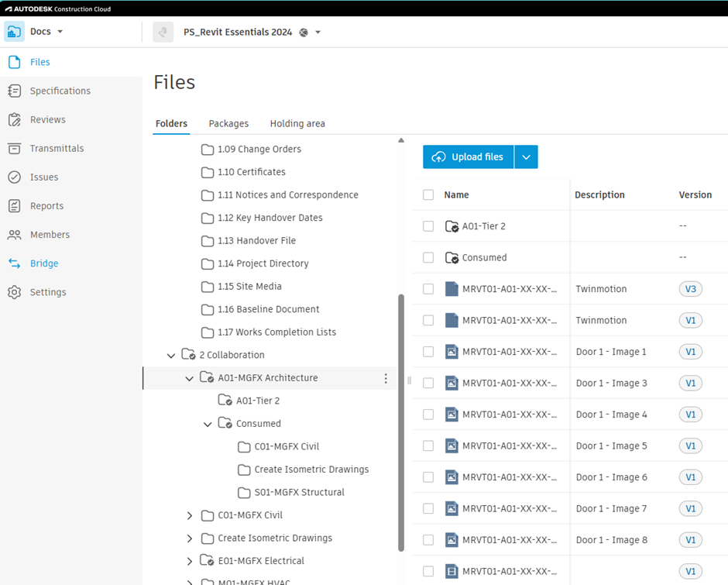Click image icon for Door 1 - Image 5
Image resolution: width=728 pixels, height=585 pixels.
[x=452, y=446]
